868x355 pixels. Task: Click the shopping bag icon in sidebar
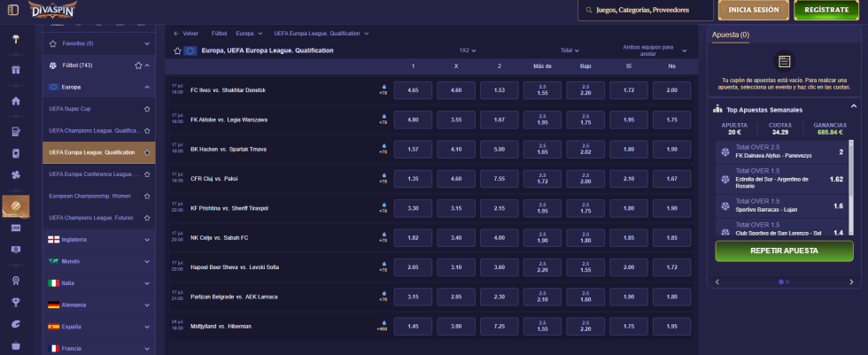coord(15,345)
